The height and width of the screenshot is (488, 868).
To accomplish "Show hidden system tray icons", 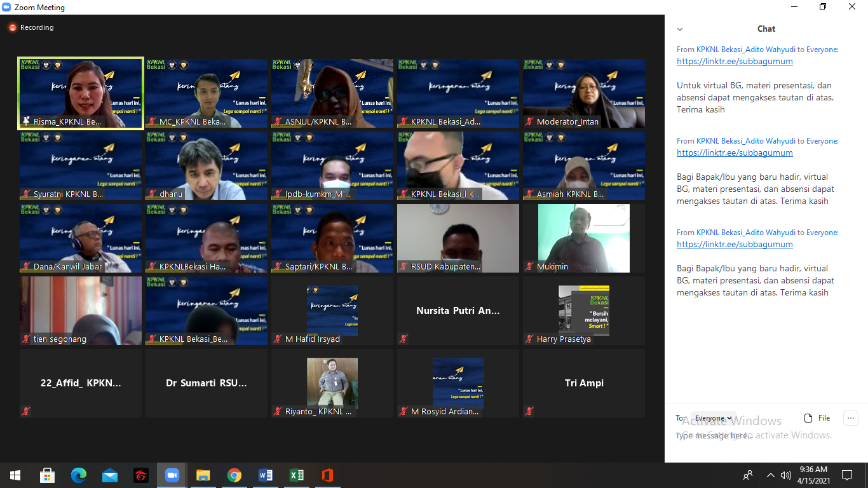I will click(770, 475).
